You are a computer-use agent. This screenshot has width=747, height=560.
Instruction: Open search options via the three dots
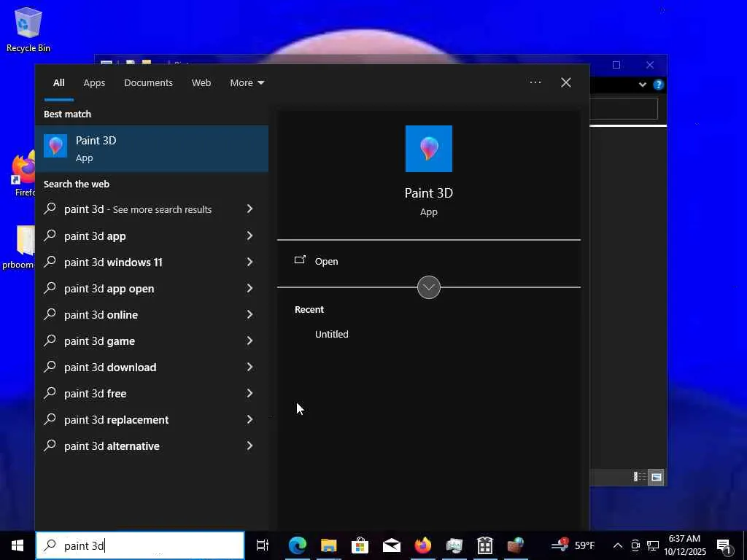(x=535, y=82)
